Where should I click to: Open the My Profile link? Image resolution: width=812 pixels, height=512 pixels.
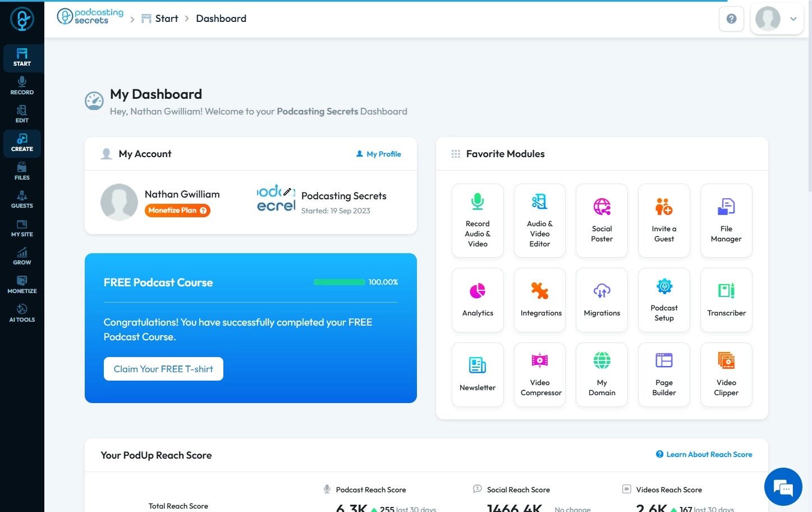(x=379, y=154)
